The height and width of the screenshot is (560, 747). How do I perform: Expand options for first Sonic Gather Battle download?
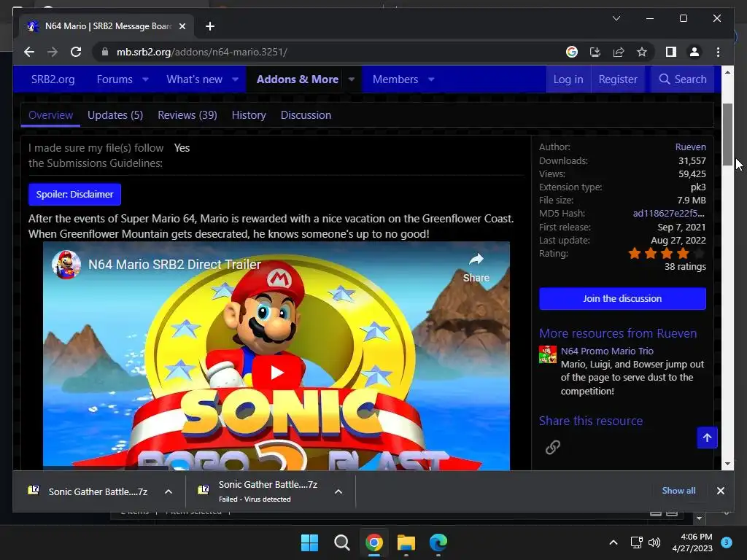coord(169,491)
